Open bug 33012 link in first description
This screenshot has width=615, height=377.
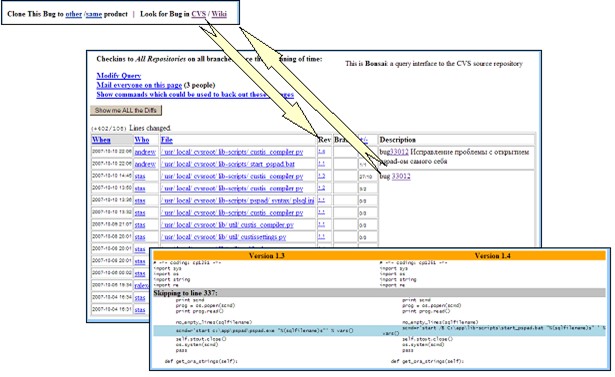(399, 152)
